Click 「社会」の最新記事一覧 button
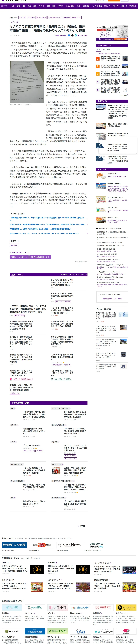 click(x=40, y=257)
